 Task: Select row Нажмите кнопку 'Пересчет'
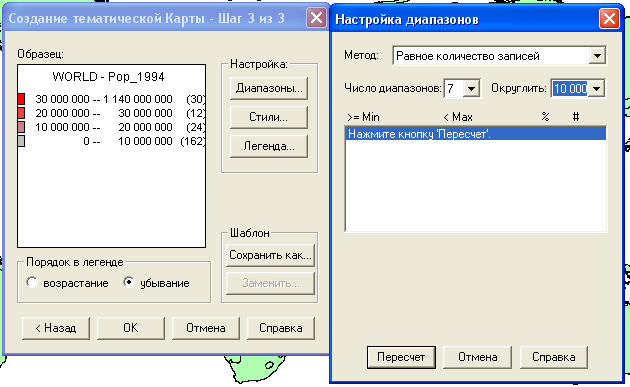pyautogui.click(x=475, y=134)
